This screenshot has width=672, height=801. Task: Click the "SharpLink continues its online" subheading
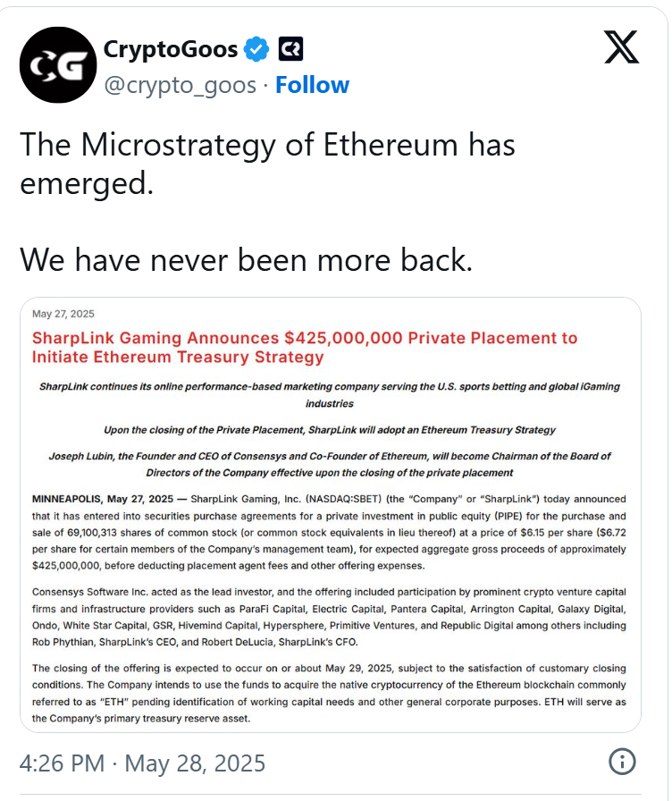click(x=329, y=394)
